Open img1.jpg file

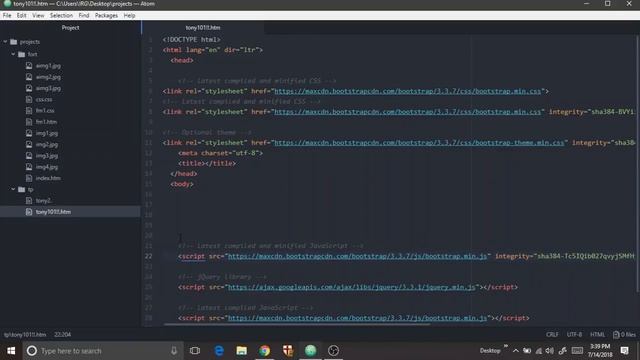pyautogui.click(x=47, y=133)
